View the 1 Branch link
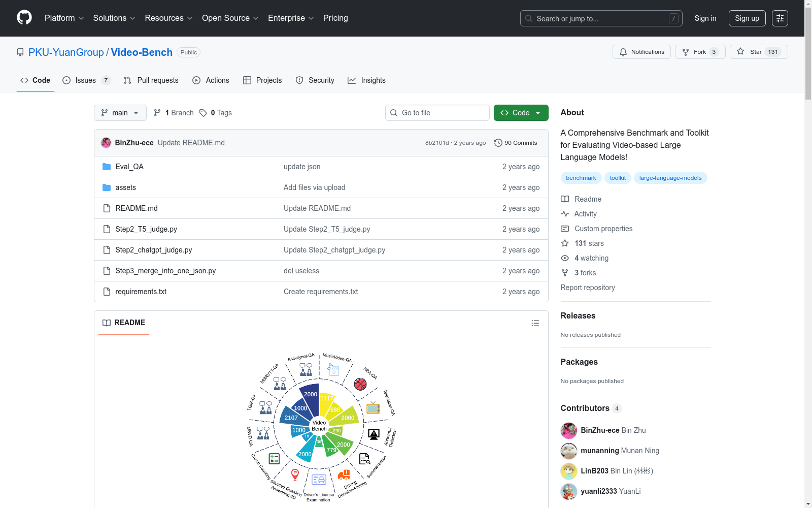The width and height of the screenshot is (812, 508). click(174, 113)
